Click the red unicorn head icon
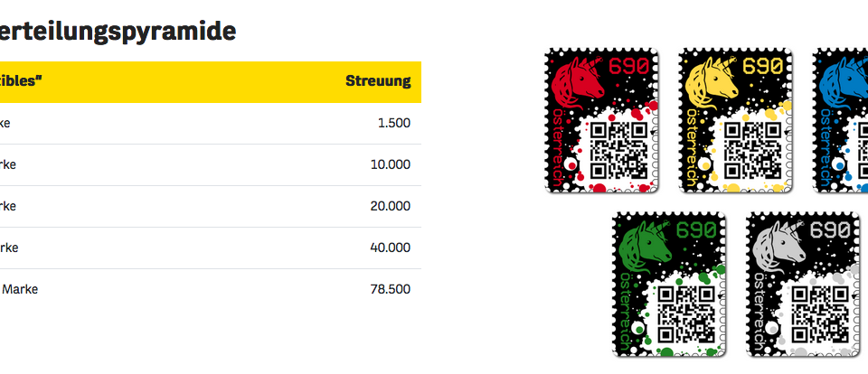Image resolution: width=868 pixels, height=374 pixels. tap(578, 82)
